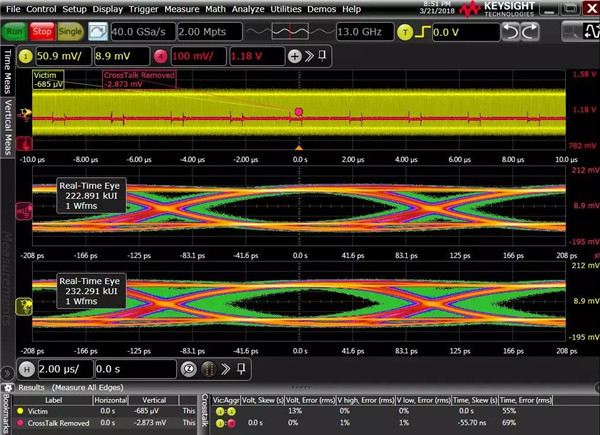Click the 2.00 µs/ time scale field
The image size is (600, 435).
[x=60, y=368]
